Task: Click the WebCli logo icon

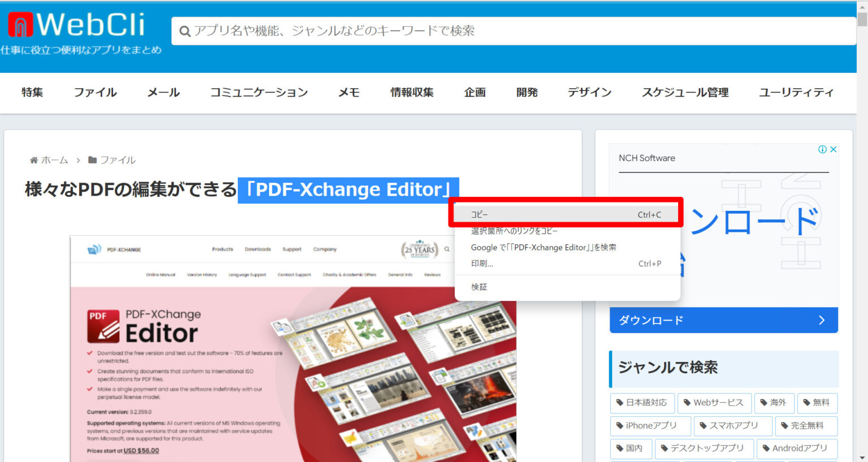Action: [x=20, y=25]
